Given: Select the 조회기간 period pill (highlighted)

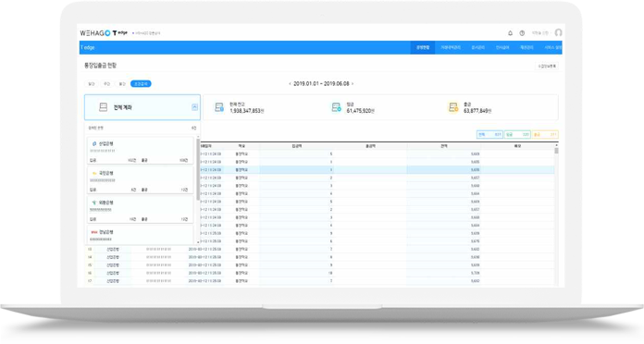Looking at the screenshot, I should point(141,84).
